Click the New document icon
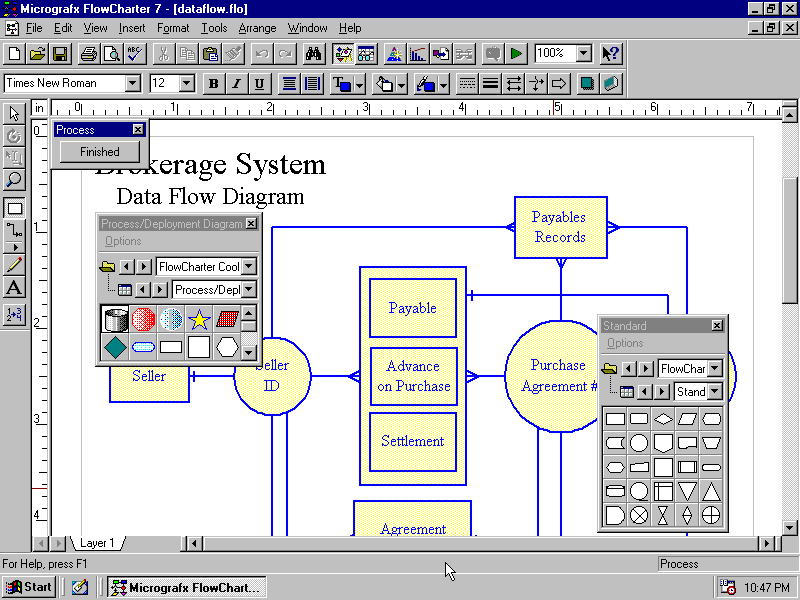The width and height of the screenshot is (800, 600). tap(14, 54)
